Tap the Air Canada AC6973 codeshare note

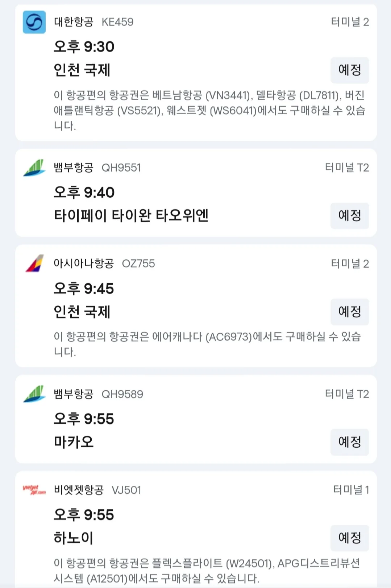point(207,344)
